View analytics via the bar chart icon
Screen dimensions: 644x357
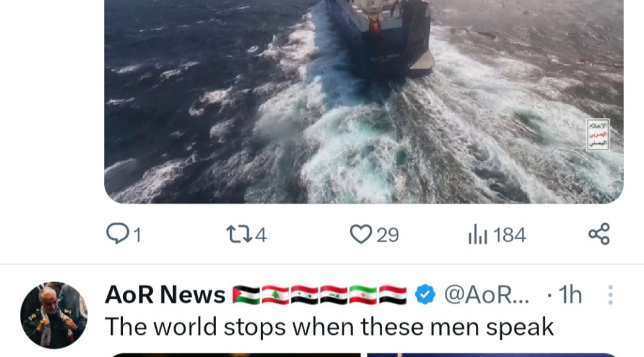pos(478,234)
